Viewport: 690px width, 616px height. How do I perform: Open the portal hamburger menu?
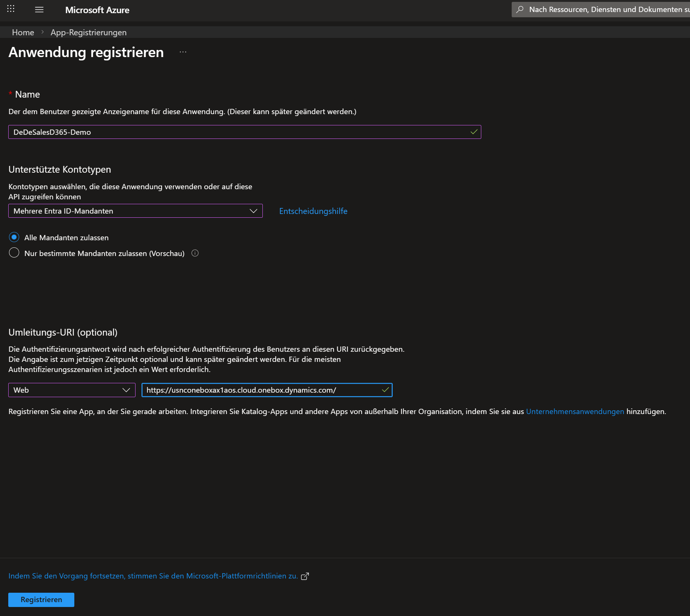(39, 10)
